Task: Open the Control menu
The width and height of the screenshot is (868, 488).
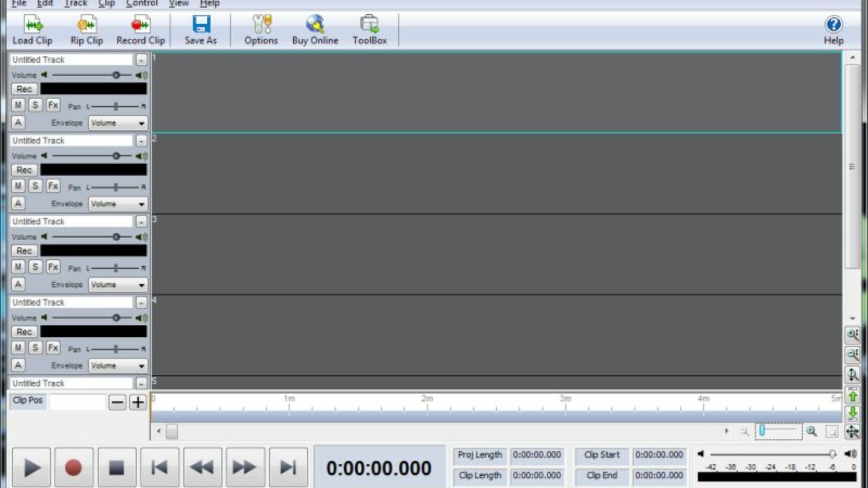Action: pos(142,4)
